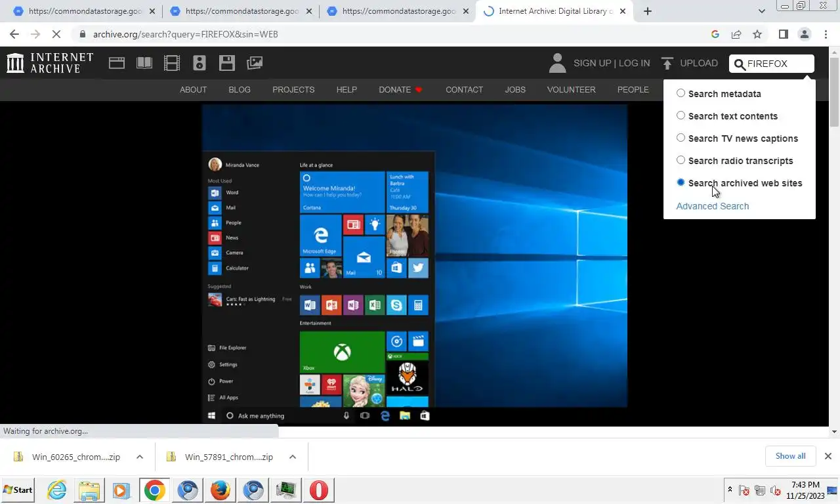Click Show all downloads button
Screen dimensions: 840x504
pos(790,456)
